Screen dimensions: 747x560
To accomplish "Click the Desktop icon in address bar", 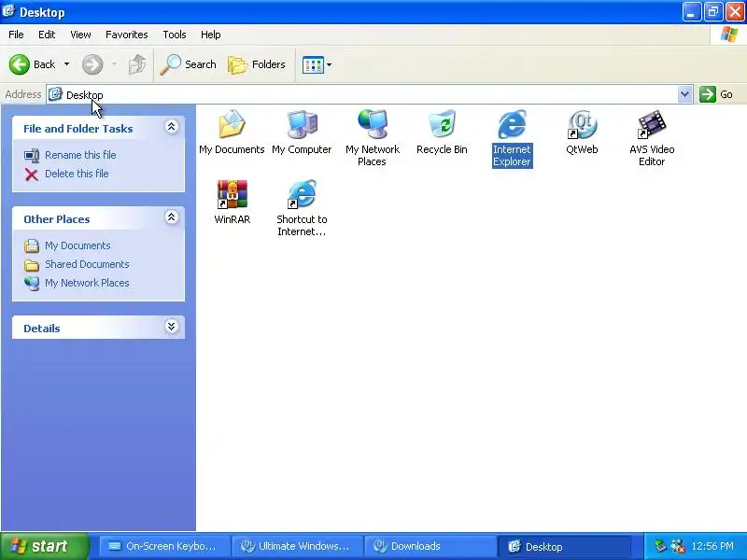I will [x=55, y=94].
